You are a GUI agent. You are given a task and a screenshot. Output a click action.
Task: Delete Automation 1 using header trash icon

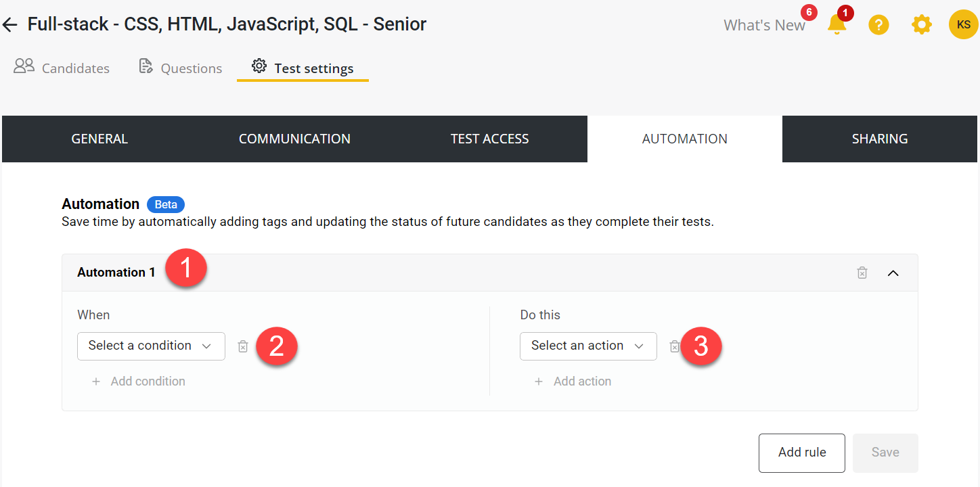862,273
